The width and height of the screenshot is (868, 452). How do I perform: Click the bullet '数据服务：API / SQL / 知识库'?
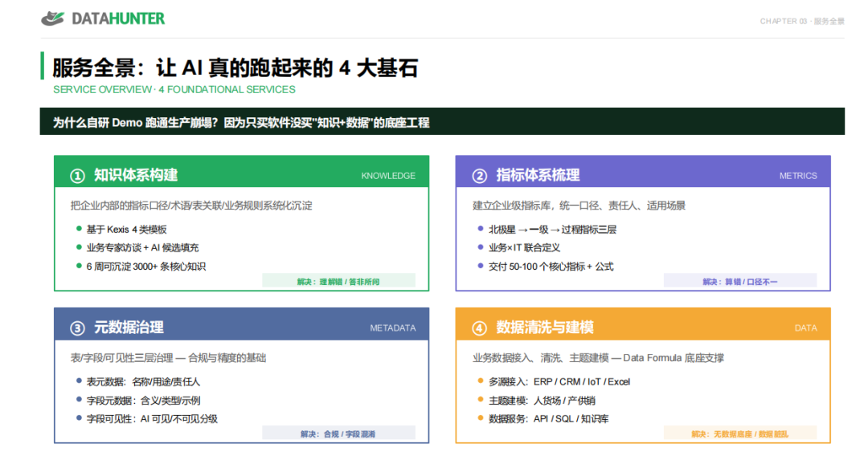coord(549,419)
